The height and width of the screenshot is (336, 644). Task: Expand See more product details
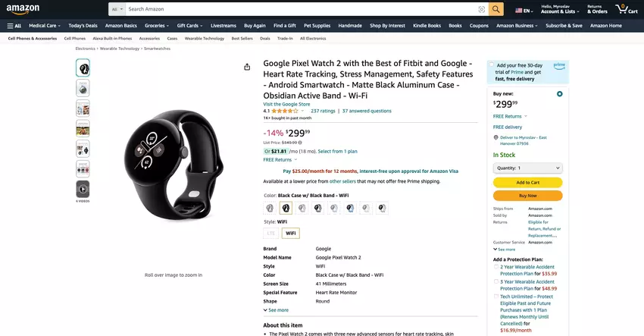pyautogui.click(x=276, y=309)
